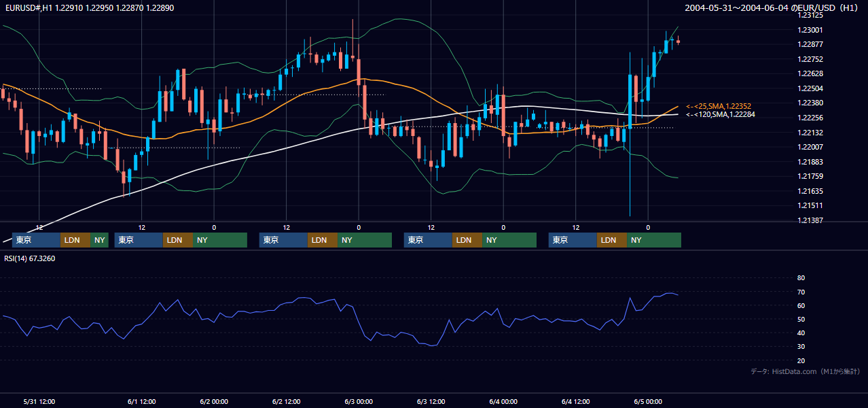Image resolution: width=868 pixels, height=408 pixels.
Task: Click the データ: HistData.com source credit
Action: 805,371
